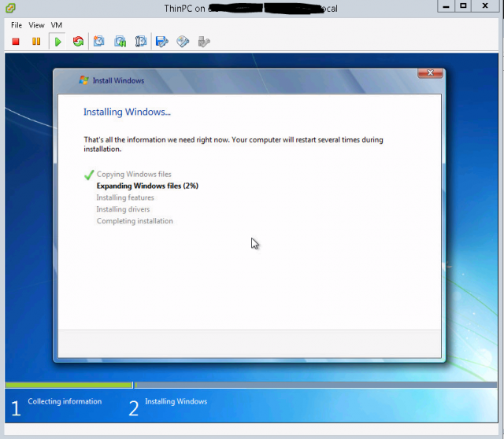The width and height of the screenshot is (504, 439).
Task: Click the Windows flag icon in the dialog title
Action: pyautogui.click(x=84, y=80)
